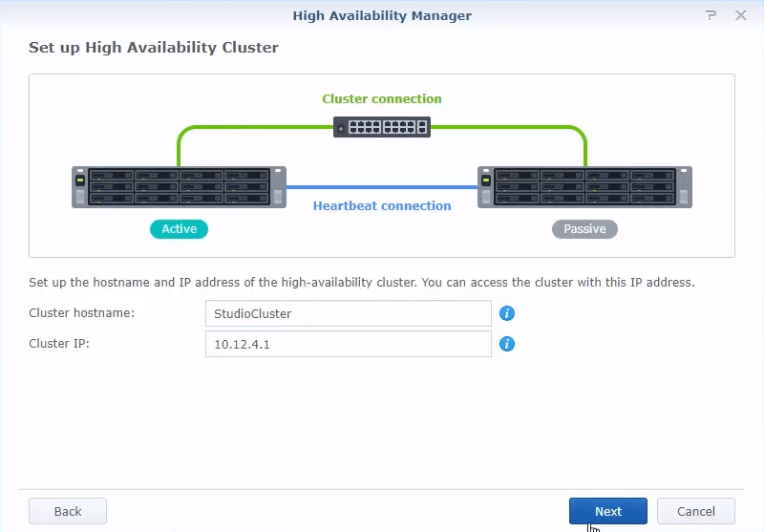Click the Active server illustration
764x532 pixels.
point(179,187)
